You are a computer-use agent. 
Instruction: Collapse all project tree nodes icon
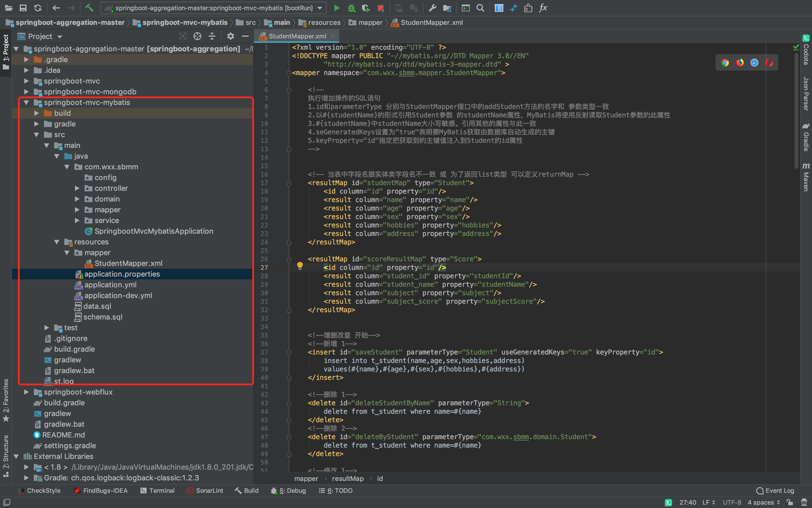tap(212, 36)
